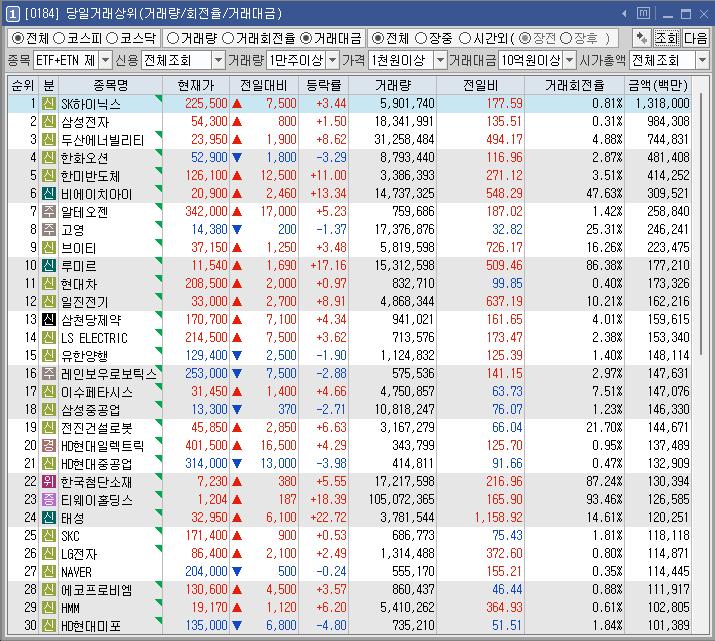Click the 신 badge icon for 루미르
The width and height of the screenshot is (715, 641).
tap(49, 265)
